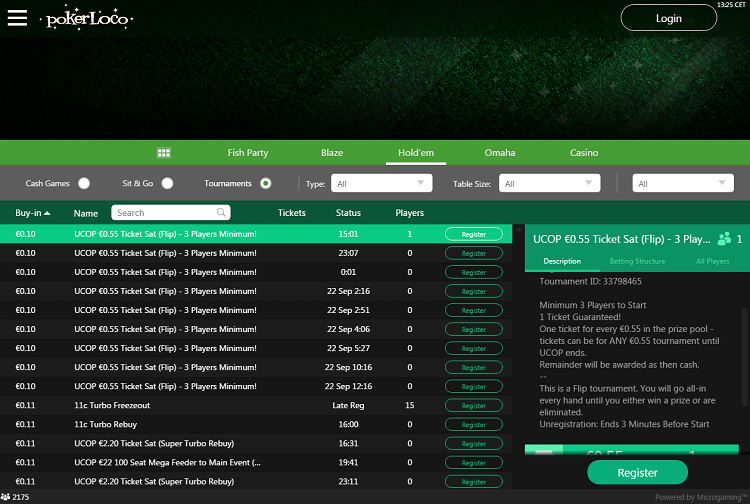Viewport: 750px width, 504px height.
Task: Click the pokerLoco logo
Action: pyautogui.click(x=89, y=19)
